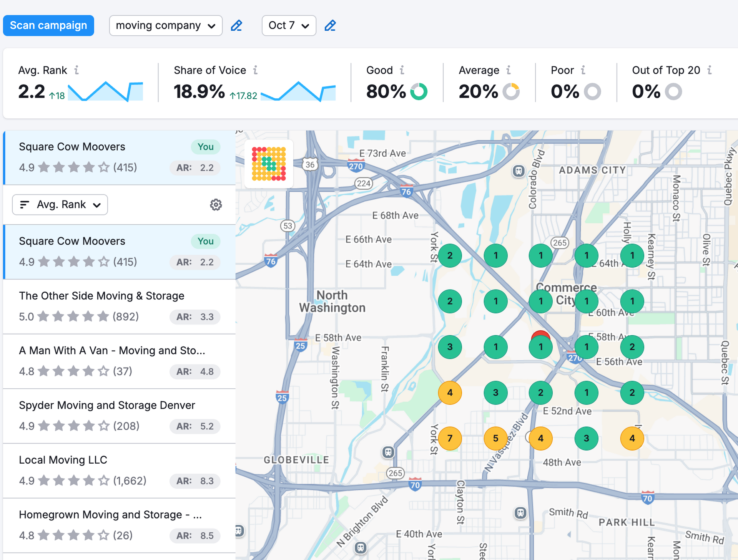Click the Scan campaign button
738x560 pixels.
[x=48, y=26]
